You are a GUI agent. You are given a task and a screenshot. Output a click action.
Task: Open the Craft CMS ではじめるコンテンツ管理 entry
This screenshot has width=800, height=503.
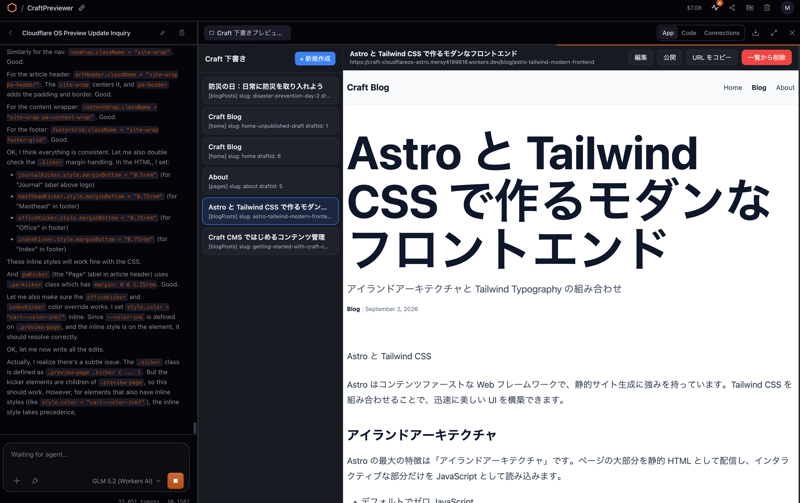[270, 241]
